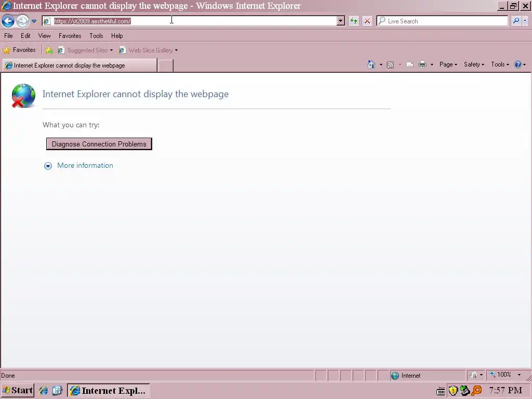
Task: Click the Safely Remove Hardware tray icon
Action: tap(464, 391)
